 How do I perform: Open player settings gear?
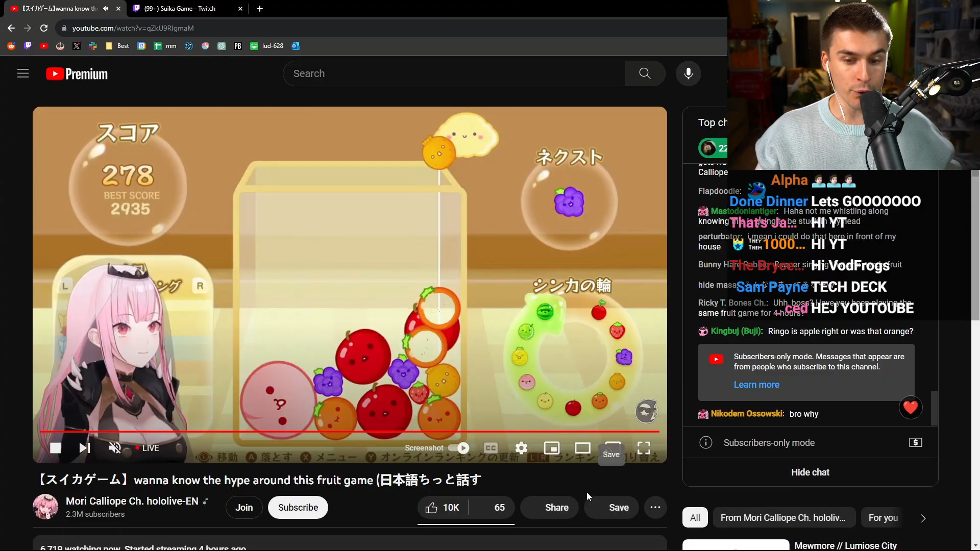521,448
